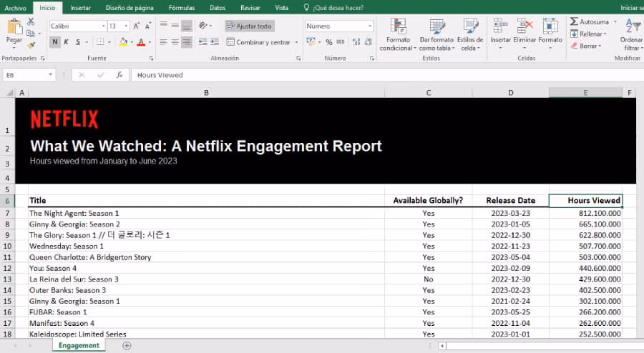Select the Engagement sheet tab

click(x=79, y=346)
